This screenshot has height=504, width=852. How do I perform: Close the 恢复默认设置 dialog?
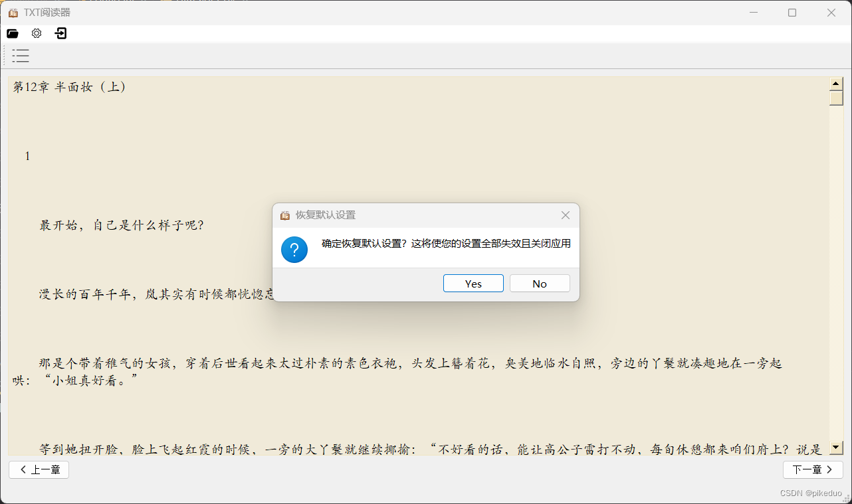[x=566, y=215]
